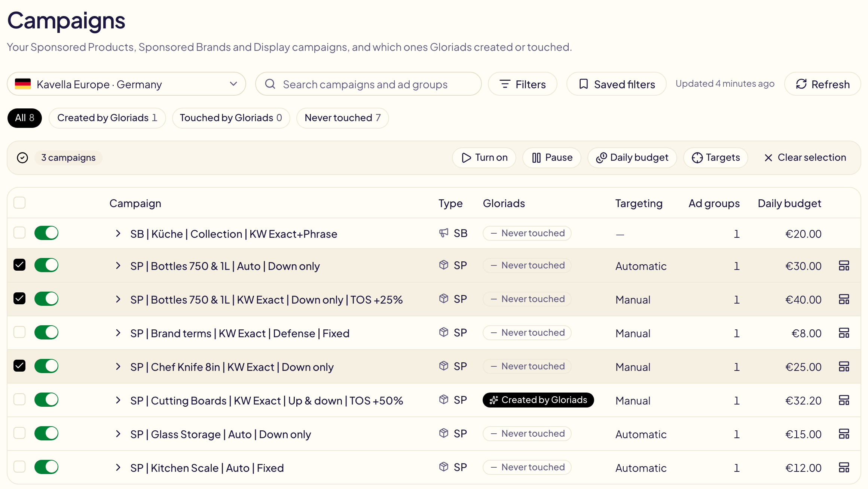This screenshot has height=489, width=868.
Task: Open ad groups icon for Chef Knife 8in row
Action: (x=844, y=366)
